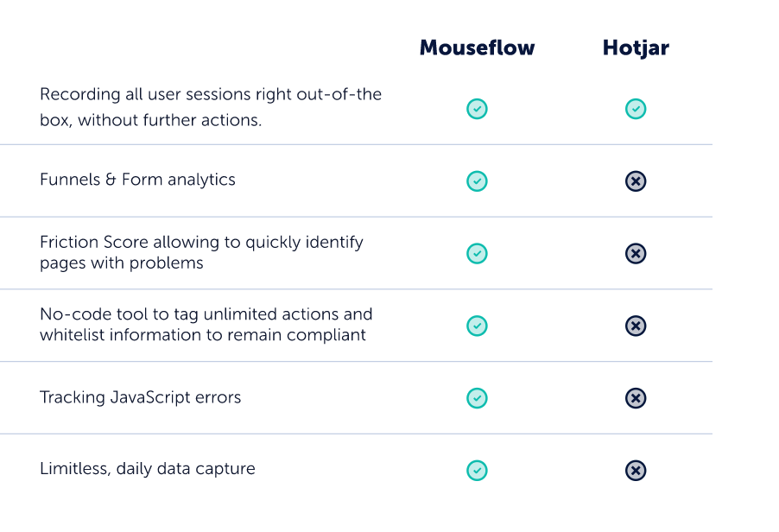Click Mouseflow checkmark for Limitless daily data capture
The width and height of the screenshot is (779, 532).
(x=477, y=471)
